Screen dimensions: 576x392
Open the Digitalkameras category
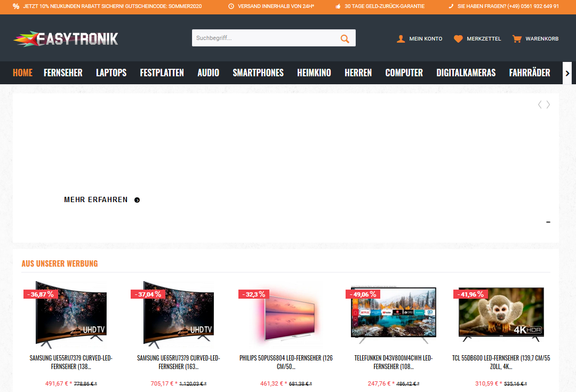466,73
